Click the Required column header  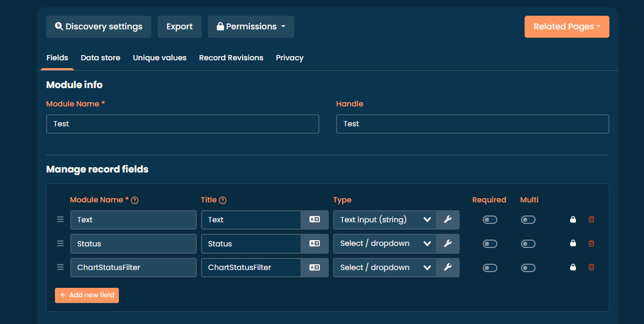489,200
